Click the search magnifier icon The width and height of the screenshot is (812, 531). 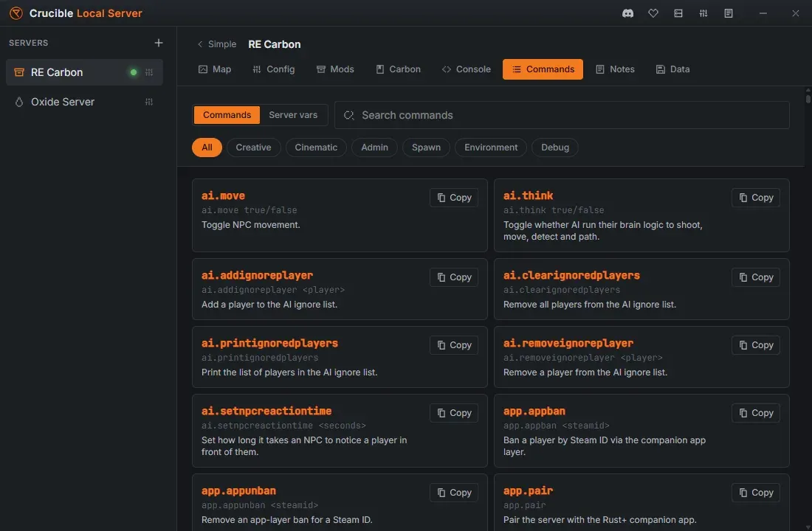tap(349, 115)
